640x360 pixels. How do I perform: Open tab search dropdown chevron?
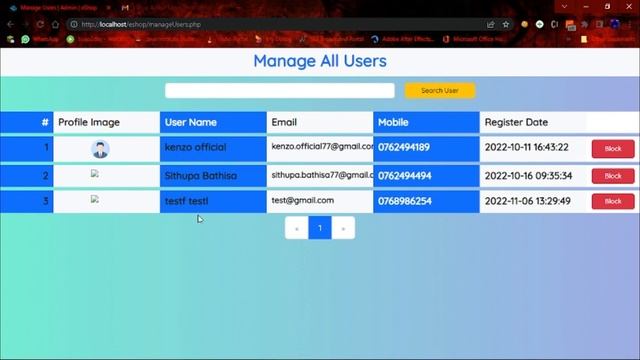[564, 7]
